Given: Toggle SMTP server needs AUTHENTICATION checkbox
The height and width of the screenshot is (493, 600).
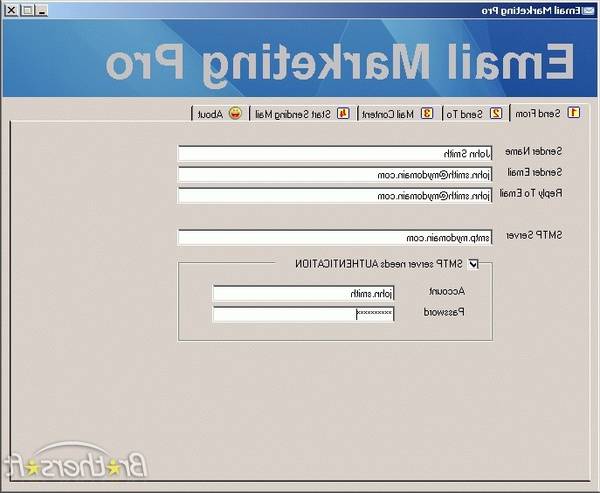Looking at the screenshot, I should tap(474, 264).
